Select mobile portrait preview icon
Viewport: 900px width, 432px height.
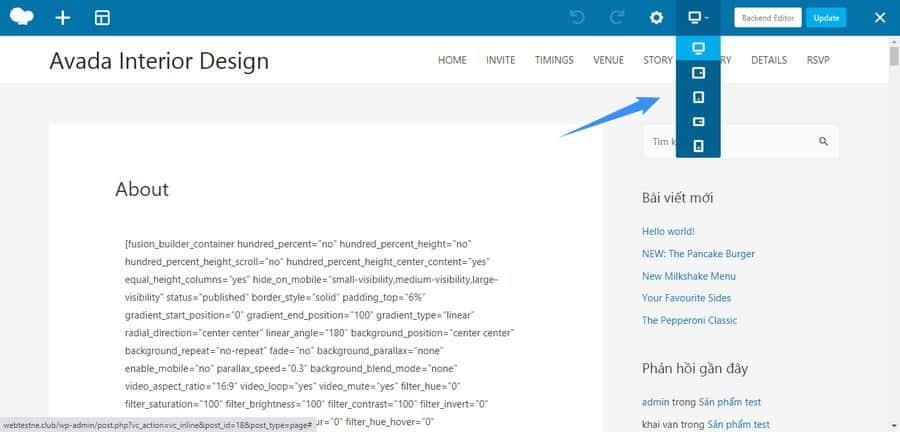(698, 146)
